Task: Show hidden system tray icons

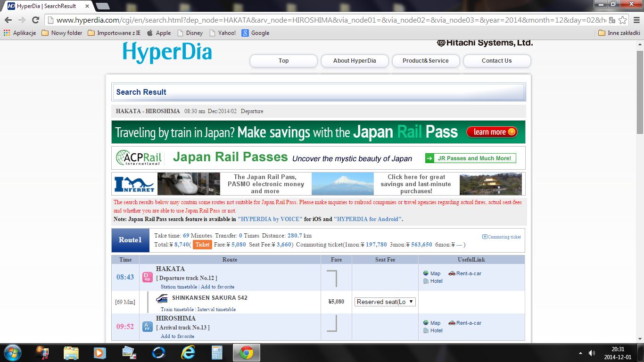Action: [x=580, y=353]
